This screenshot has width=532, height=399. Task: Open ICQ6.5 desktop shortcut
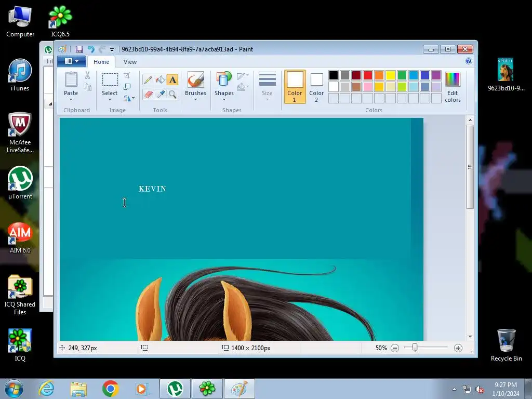click(60, 22)
